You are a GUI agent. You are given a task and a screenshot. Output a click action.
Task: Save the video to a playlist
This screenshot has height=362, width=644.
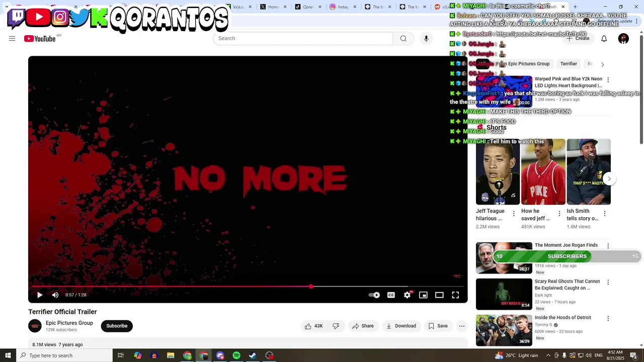click(438, 326)
